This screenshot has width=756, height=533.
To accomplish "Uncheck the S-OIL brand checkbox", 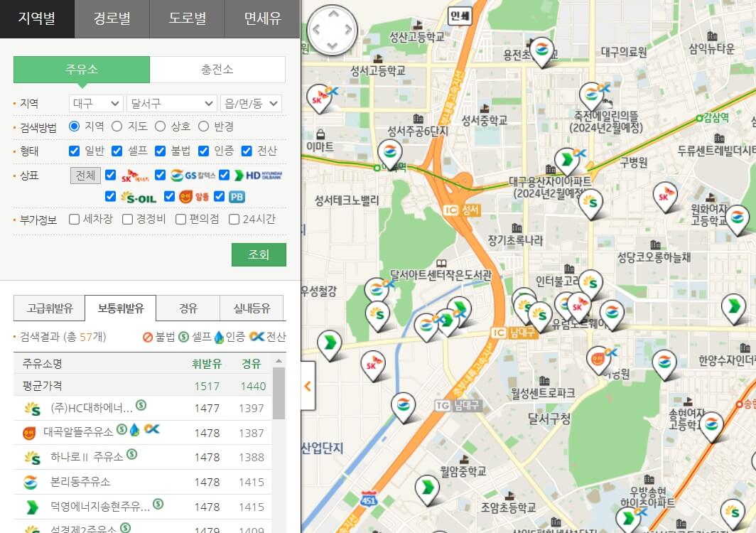I will (x=110, y=196).
